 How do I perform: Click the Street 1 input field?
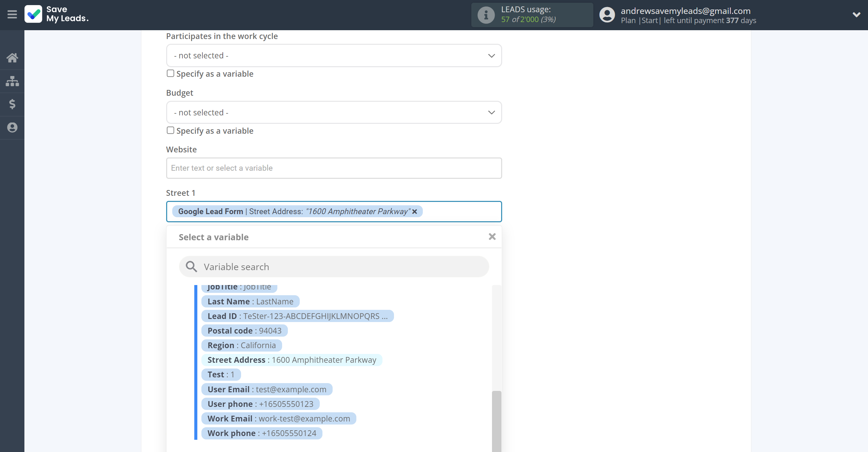click(334, 211)
